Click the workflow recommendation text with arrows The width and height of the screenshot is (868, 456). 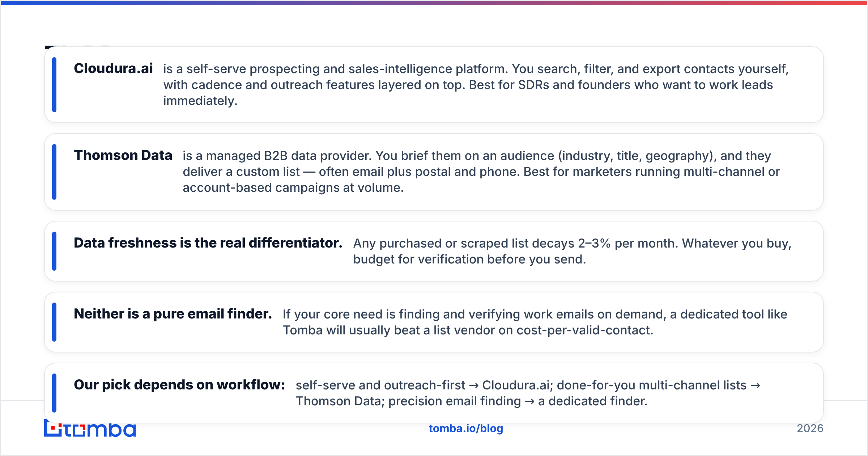[528, 393]
